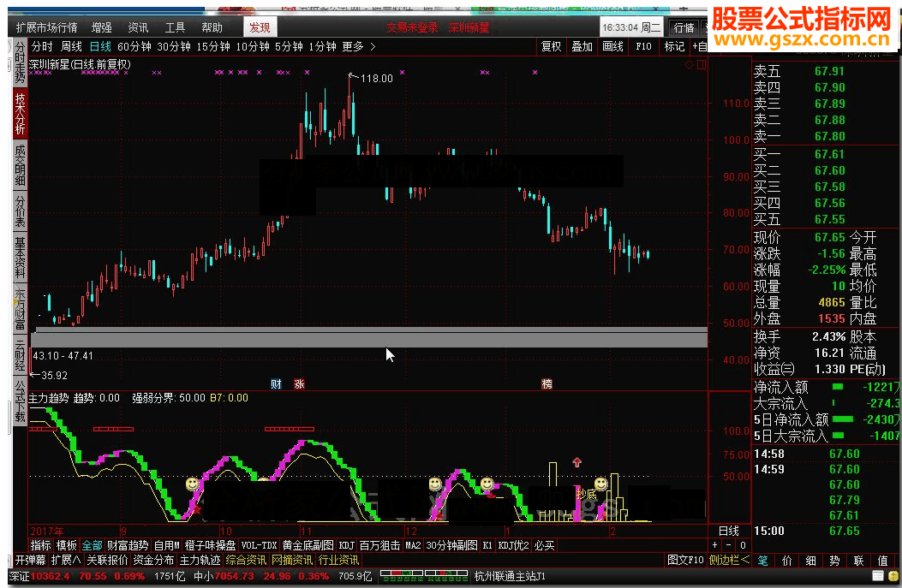The height and width of the screenshot is (588, 902).
Task: Open the 主力轨迹 tab
Action: pos(200,561)
